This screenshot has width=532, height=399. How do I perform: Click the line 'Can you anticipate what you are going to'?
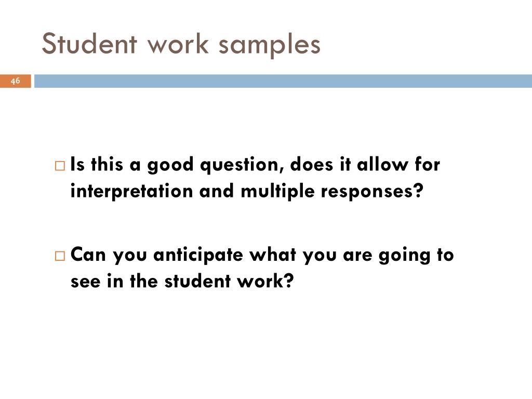click(262, 255)
